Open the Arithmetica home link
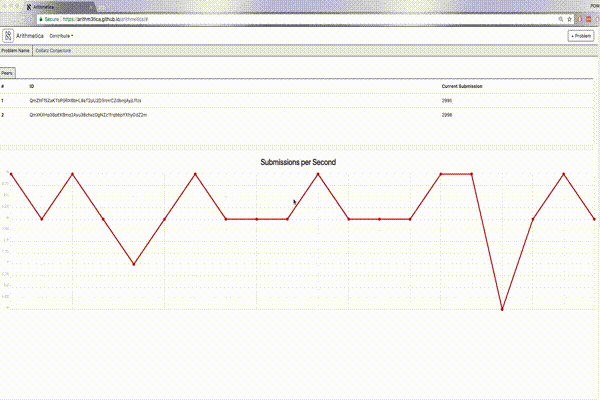 pyautogui.click(x=30, y=36)
